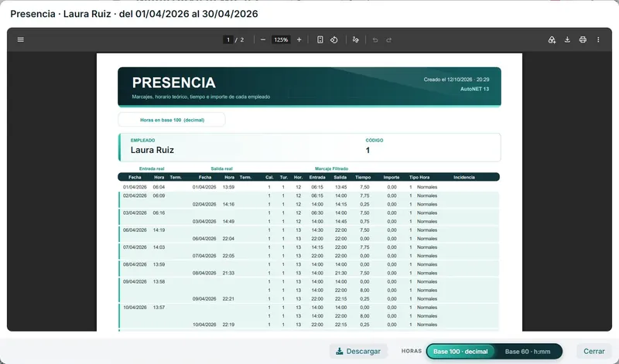Click the PRESENCIA report heading

pyautogui.click(x=173, y=83)
